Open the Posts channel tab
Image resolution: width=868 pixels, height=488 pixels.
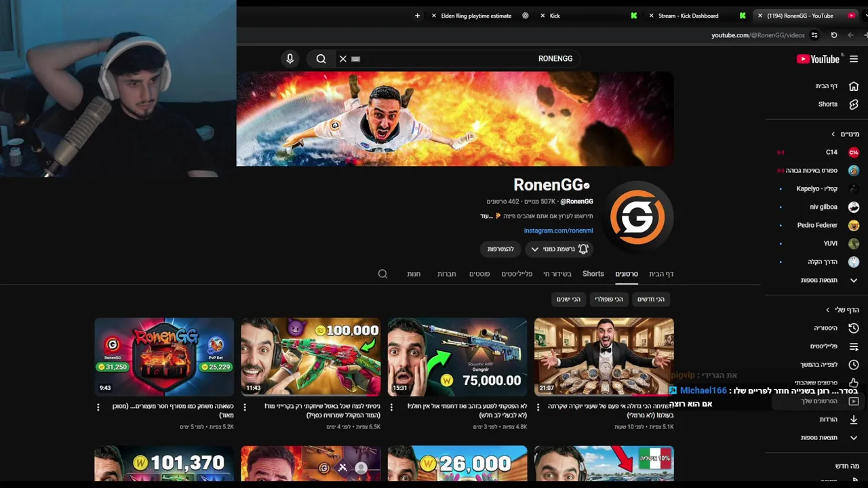click(479, 274)
